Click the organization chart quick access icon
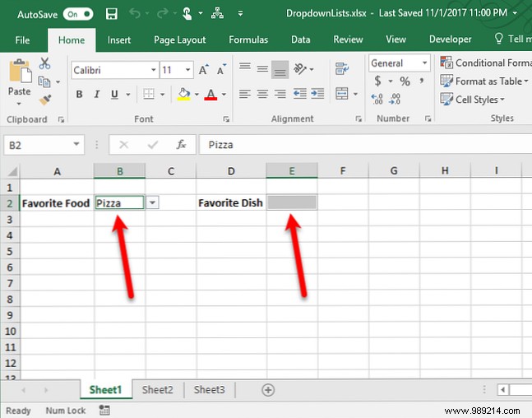532x418 pixels. tap(217, 13)
